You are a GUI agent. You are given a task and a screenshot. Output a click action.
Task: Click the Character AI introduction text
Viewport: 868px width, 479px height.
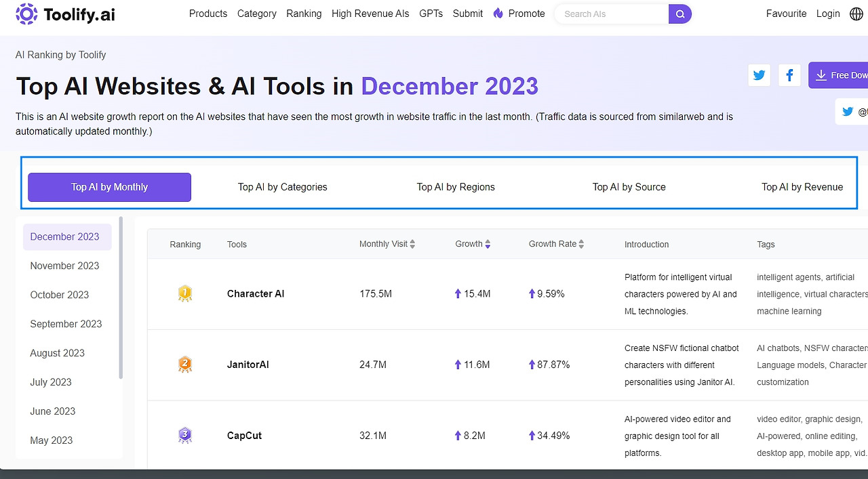click(x=681, y=294)
